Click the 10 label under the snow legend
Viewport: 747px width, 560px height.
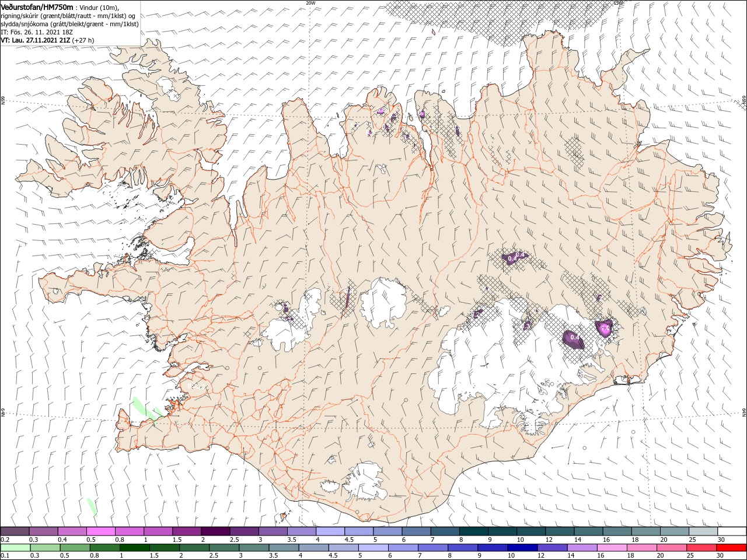coord(520,540)
